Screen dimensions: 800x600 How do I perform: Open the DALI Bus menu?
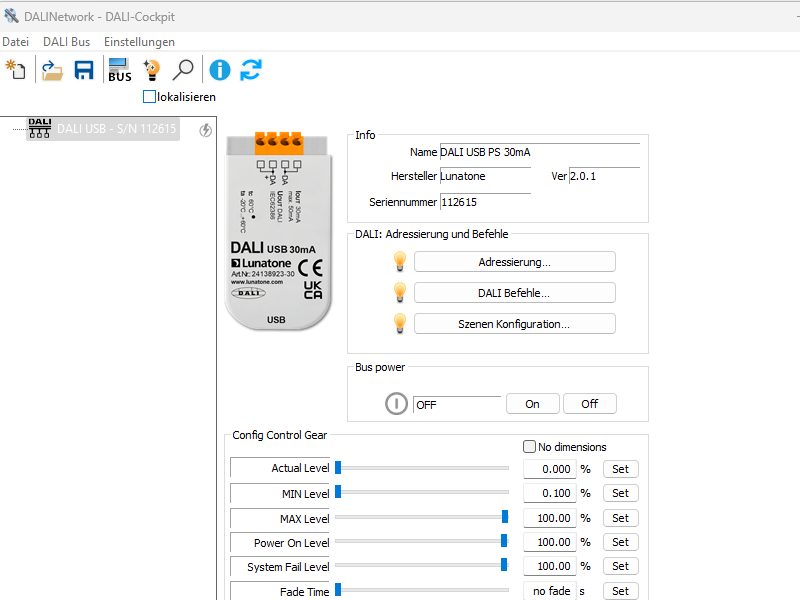tap(66, 42)
